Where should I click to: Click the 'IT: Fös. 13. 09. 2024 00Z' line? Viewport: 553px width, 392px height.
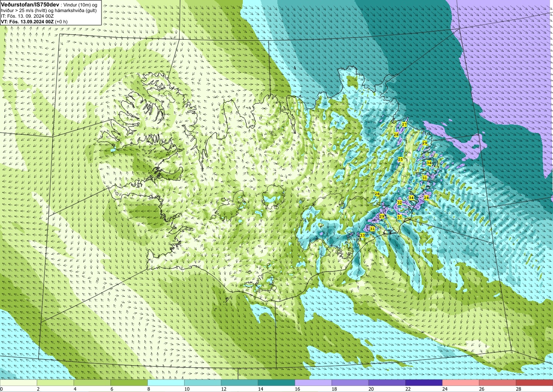[27, 16]
